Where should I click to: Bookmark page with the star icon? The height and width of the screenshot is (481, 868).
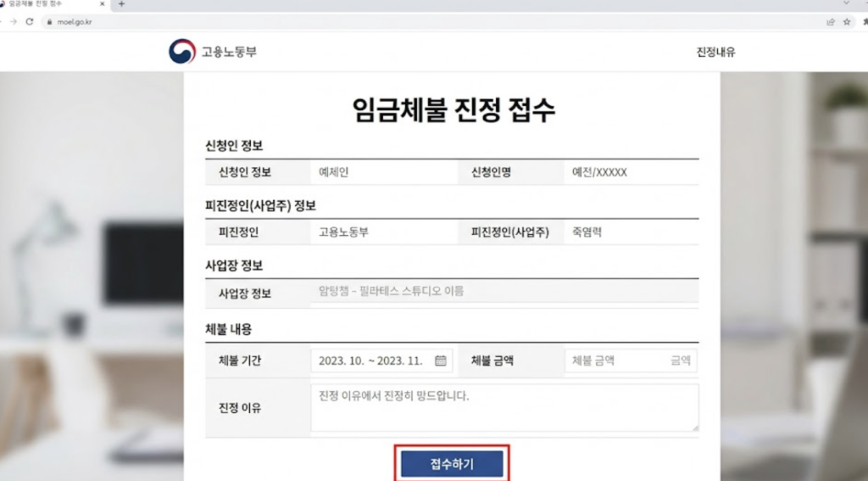click(x=847, y=21)
